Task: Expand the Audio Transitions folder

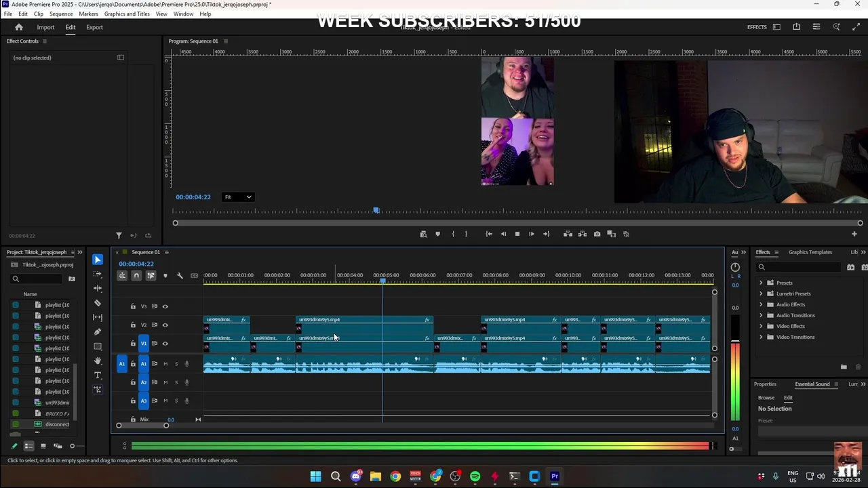Action: pos(761,315)
